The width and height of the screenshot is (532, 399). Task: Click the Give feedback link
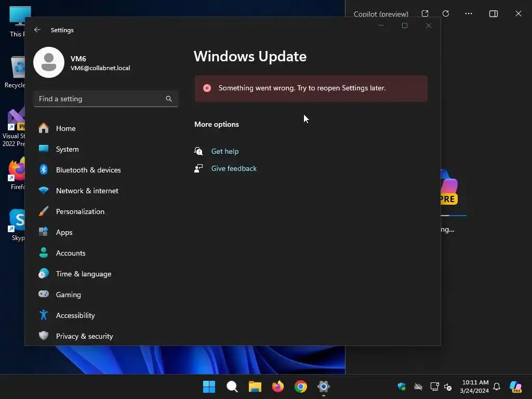234,169
